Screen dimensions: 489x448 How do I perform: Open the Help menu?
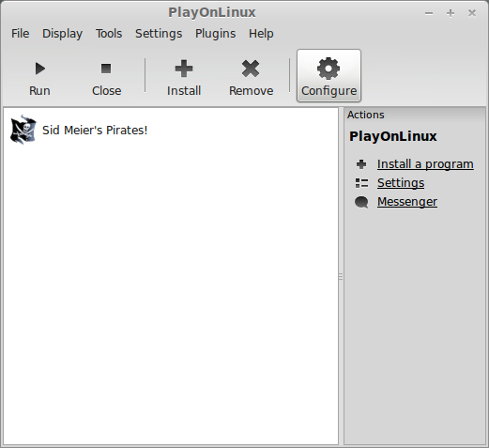coord(261,34)
